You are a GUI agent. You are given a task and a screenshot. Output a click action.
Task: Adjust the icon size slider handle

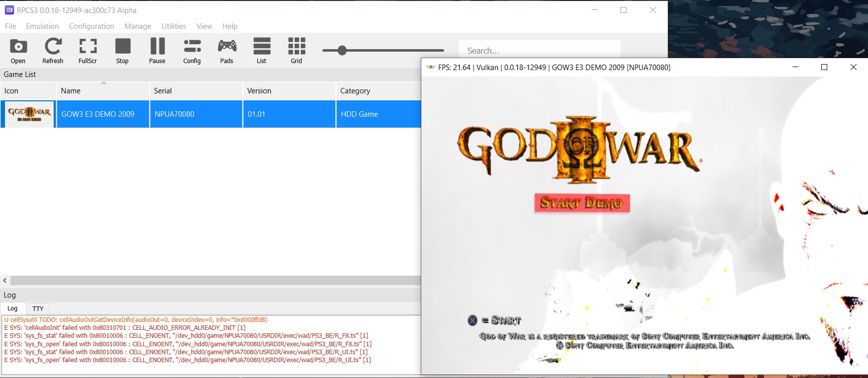(x=342, y=50)
